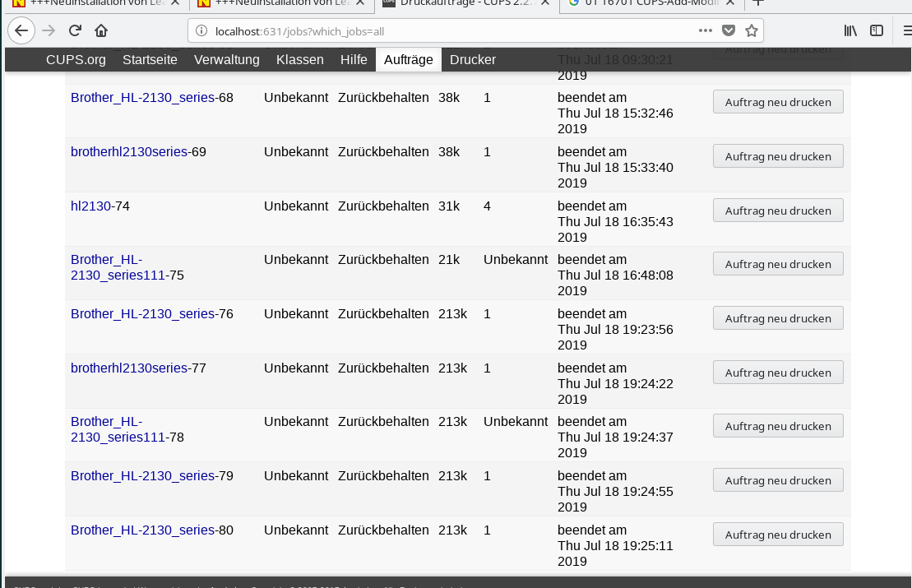Open the browser home page
Viewport: 912px width, 588px height.
(101, 30)
